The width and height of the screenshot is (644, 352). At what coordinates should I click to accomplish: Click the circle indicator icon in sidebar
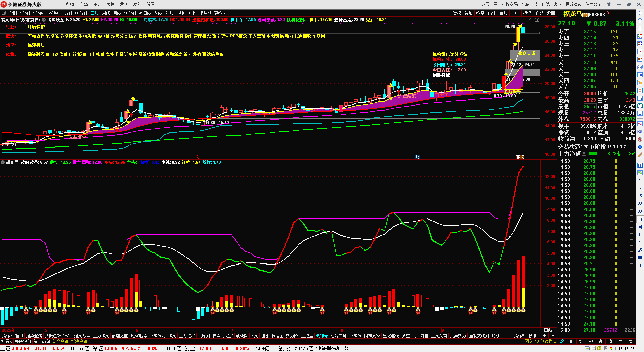pos(640,114)
